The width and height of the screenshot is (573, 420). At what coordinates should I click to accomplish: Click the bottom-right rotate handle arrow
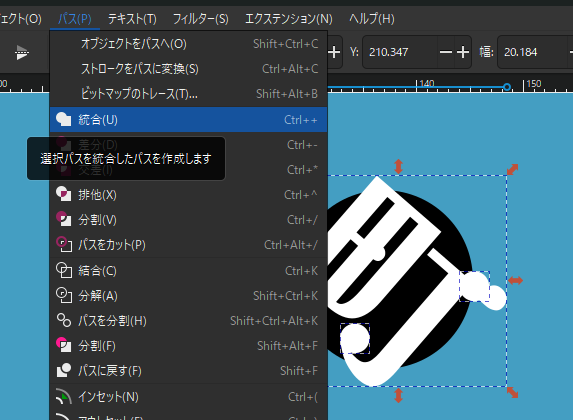coord(512,393)
